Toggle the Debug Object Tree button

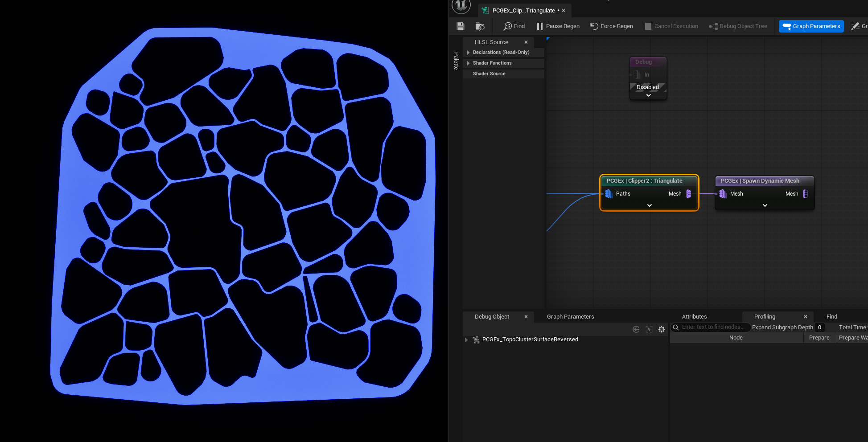(738, 26)
